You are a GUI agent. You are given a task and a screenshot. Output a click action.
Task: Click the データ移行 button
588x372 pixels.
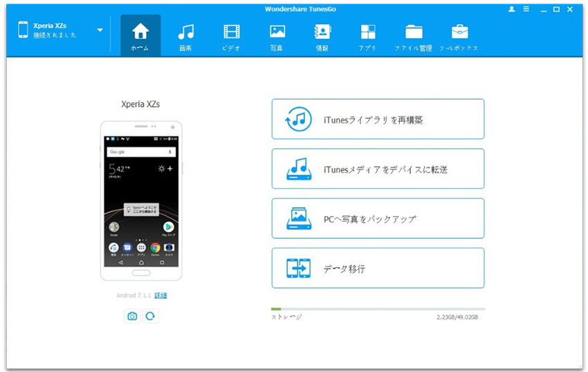(x=378, y=268)
